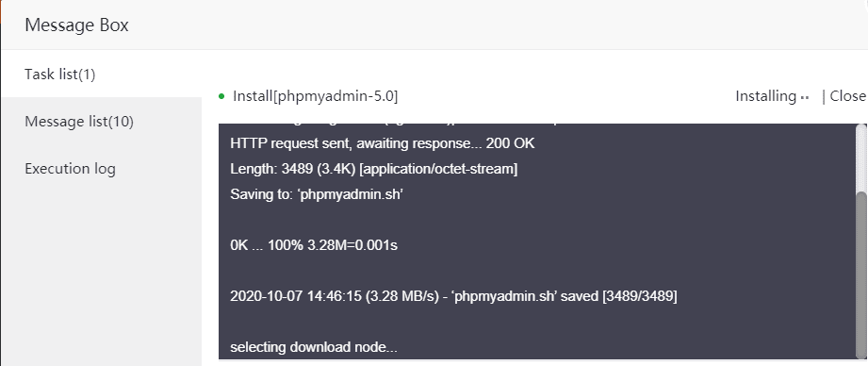Click the animated dots after Installing
The height and width of the screenshot is (366, 868).
click(805, 98)
